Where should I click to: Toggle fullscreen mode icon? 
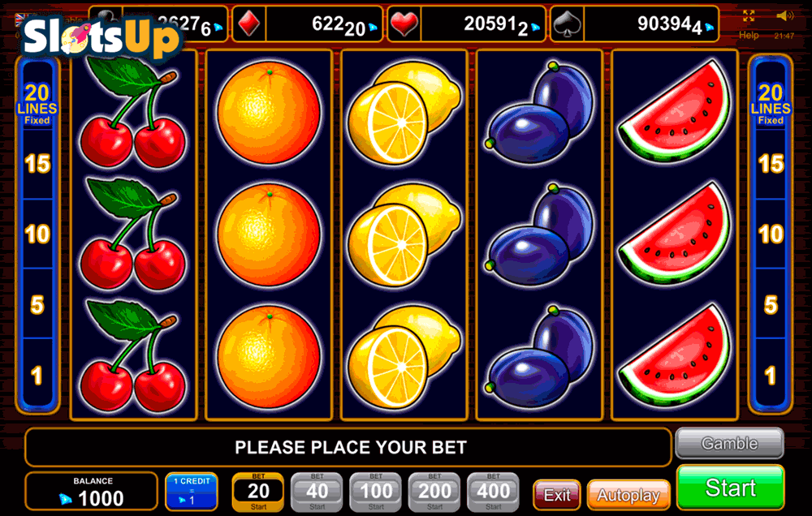click(x=749, y=16)
